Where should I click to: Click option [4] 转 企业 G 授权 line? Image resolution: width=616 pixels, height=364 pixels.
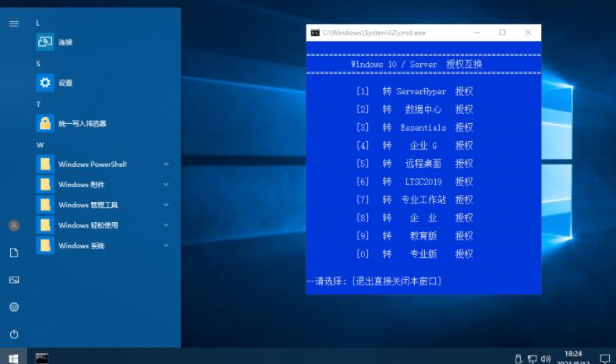pos(415,146)
